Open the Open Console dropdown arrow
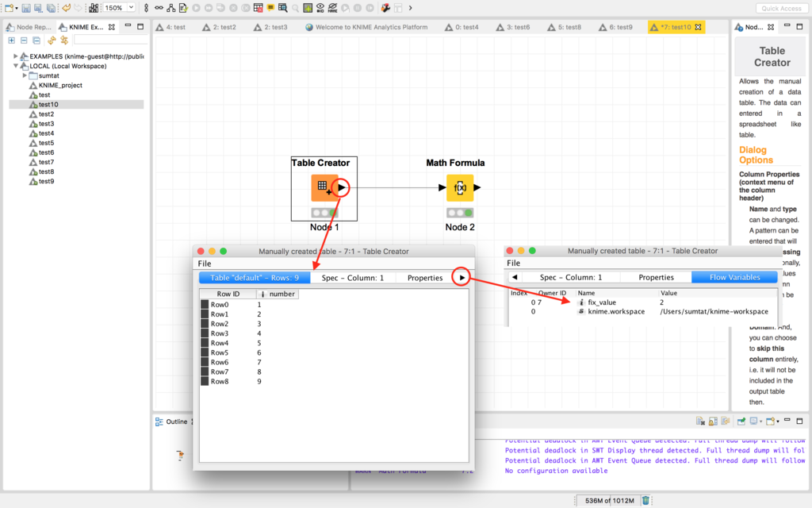 (778, 422)
